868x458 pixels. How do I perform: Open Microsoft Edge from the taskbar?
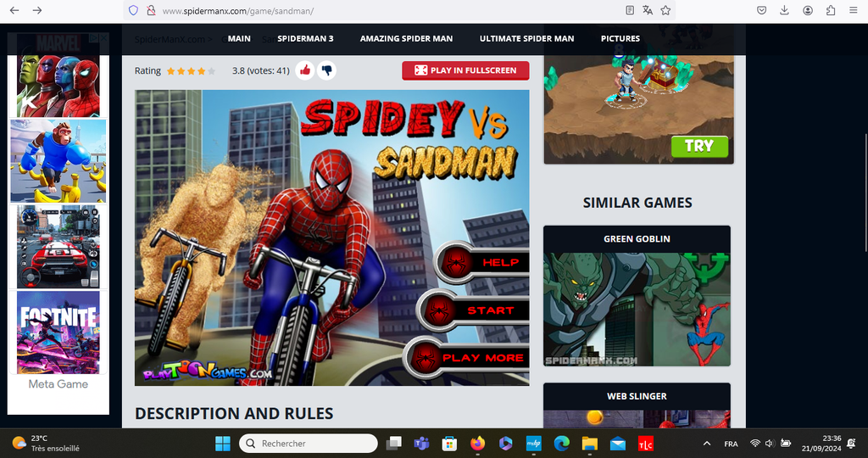[x=562, y=443]
